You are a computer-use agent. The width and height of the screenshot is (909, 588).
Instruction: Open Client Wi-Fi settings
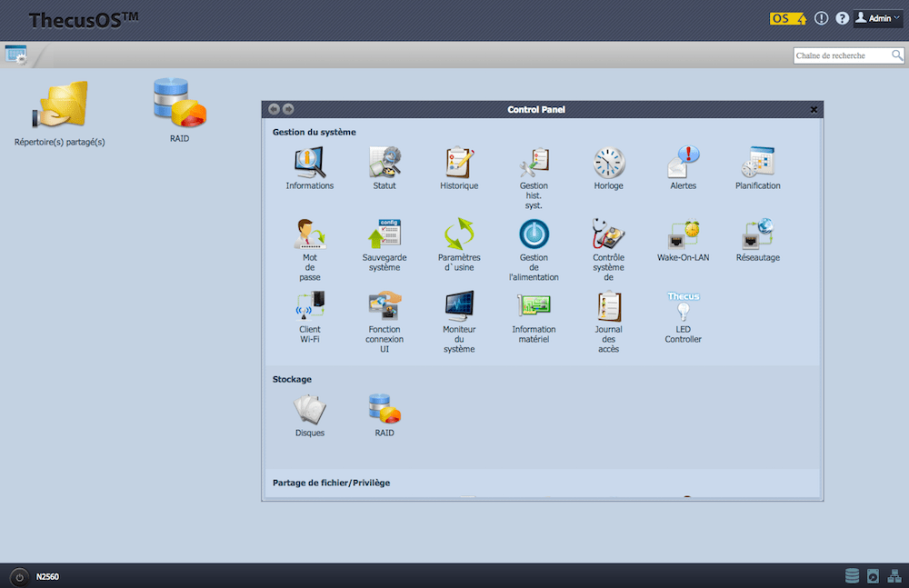point(310,316)
